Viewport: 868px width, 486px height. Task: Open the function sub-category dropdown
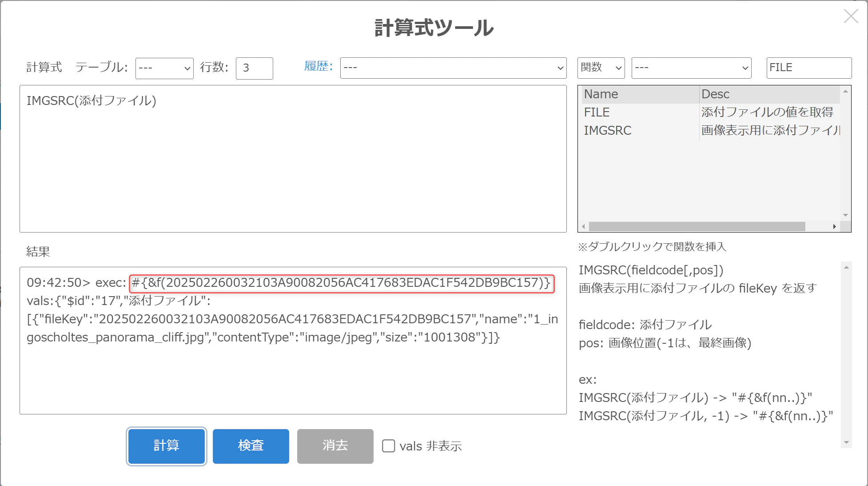point(691,68)
